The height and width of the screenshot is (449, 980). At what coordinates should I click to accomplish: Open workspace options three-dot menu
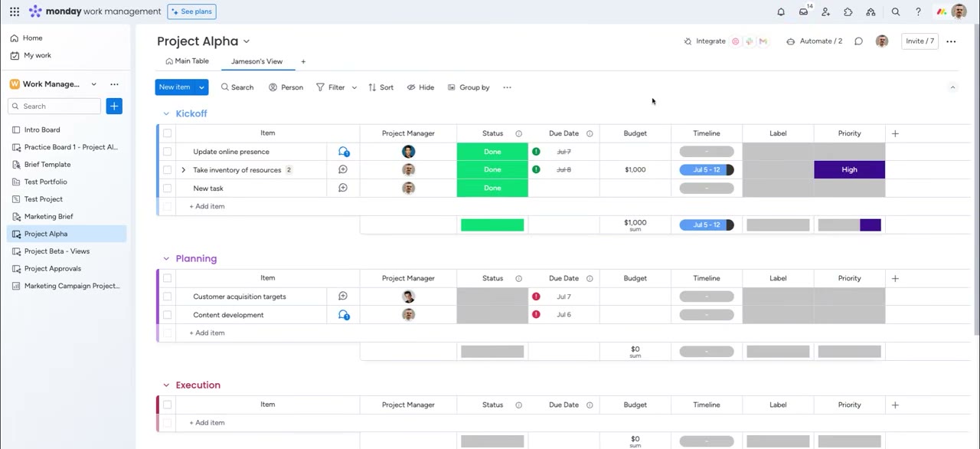coord(114,84)
